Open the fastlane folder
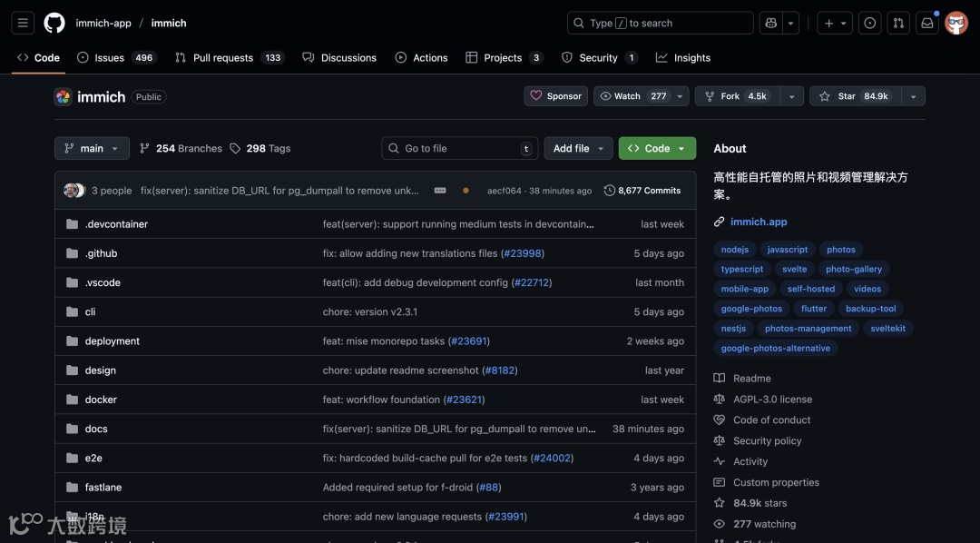 click(103, 488)
